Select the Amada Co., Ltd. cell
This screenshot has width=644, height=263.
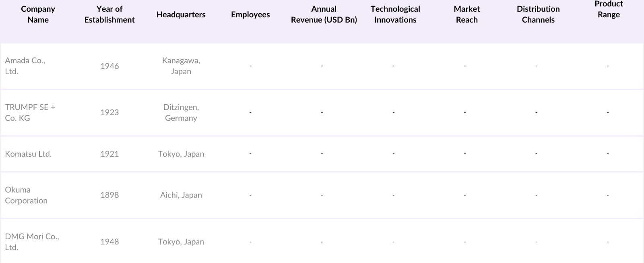pyautogui.click(x=25, y=66)
